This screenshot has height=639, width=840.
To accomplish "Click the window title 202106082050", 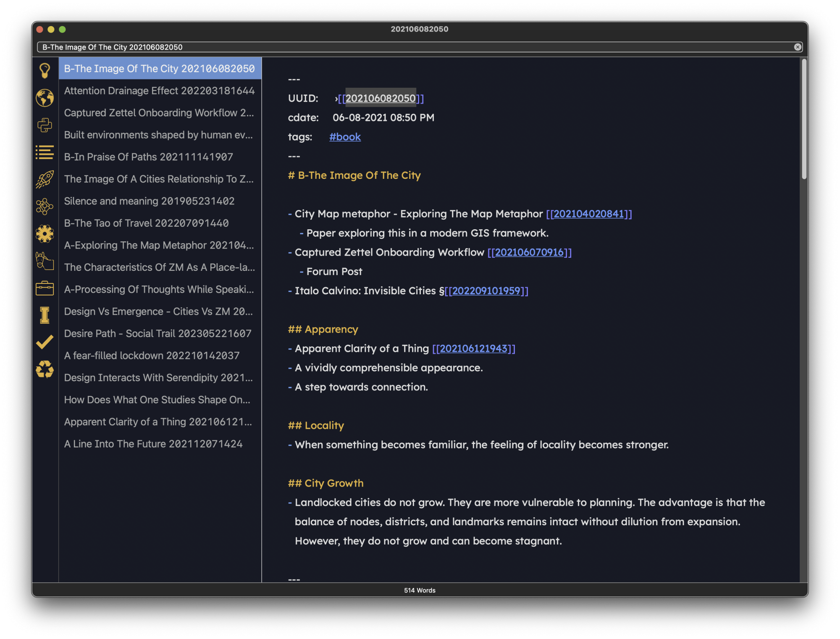I will [x=420, y=29].
